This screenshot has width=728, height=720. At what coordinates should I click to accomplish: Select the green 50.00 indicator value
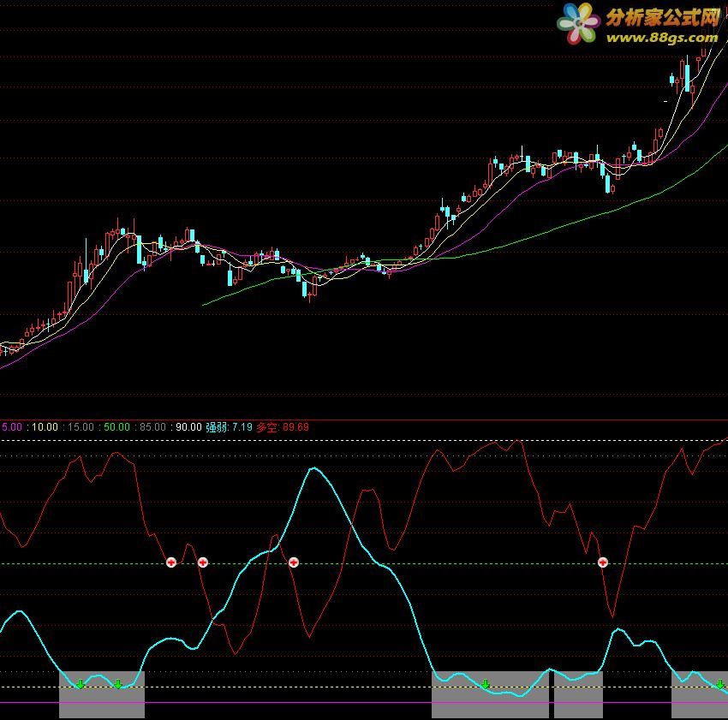point(116,427)
